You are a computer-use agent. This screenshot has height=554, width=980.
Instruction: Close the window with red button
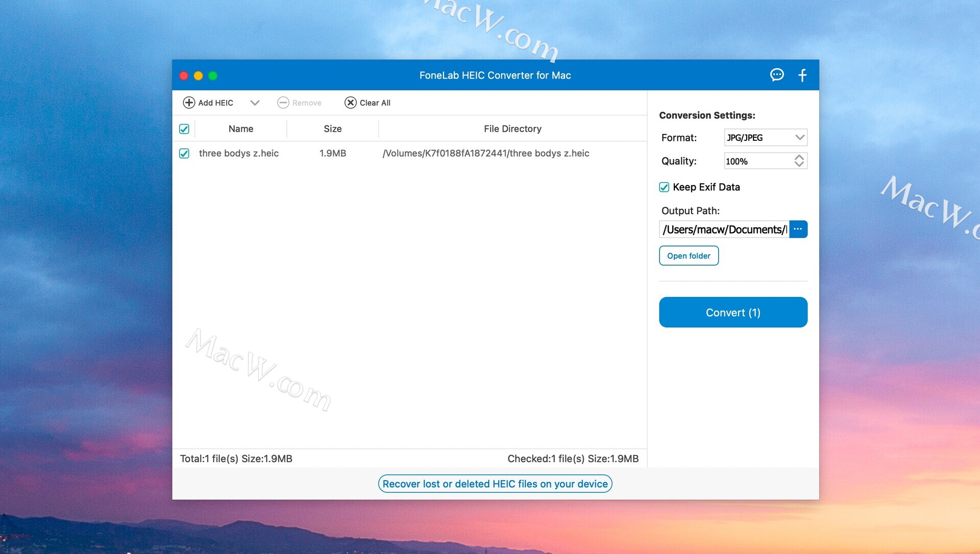pyautogui.click(x=184, y=75)
